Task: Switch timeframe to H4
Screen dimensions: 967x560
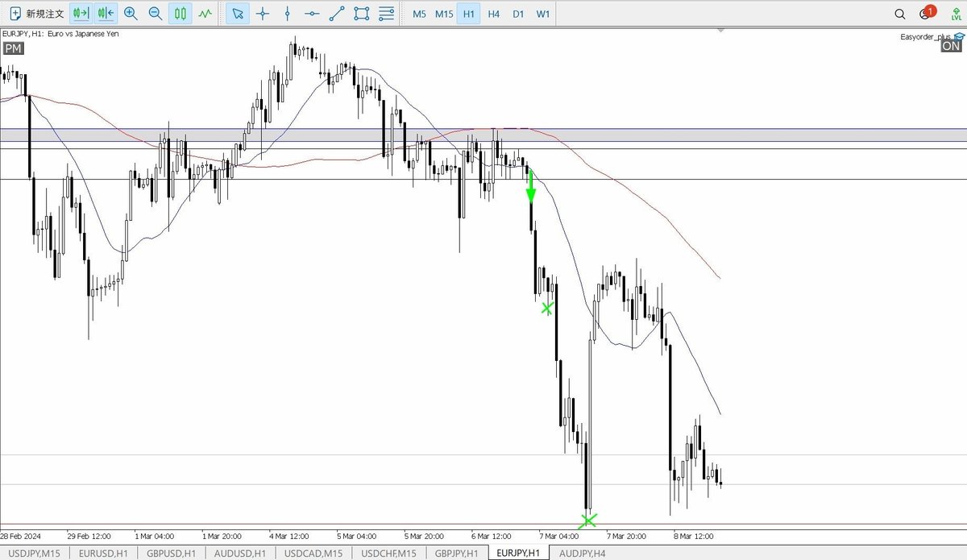Action: click(x=494, y=14)
